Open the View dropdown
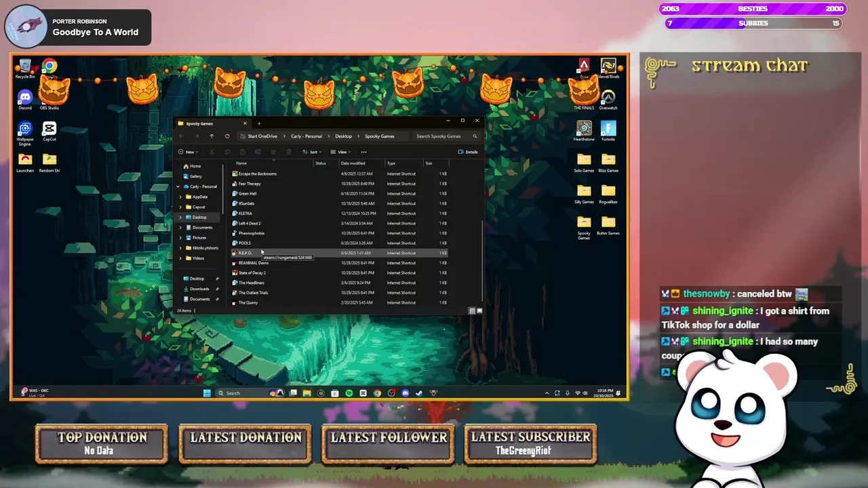Image resolution: width=868 pixels, height=488 pixels. coord(341,152)
